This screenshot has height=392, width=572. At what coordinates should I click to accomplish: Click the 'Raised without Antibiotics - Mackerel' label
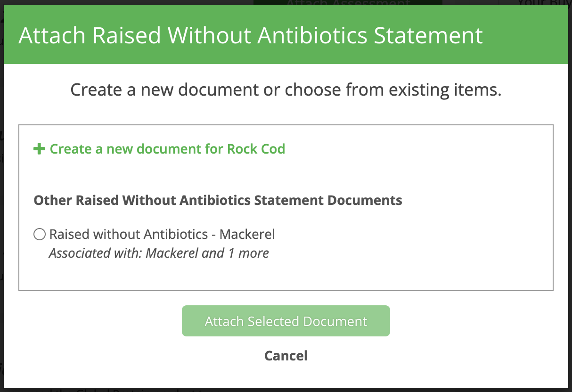(162, 234)
